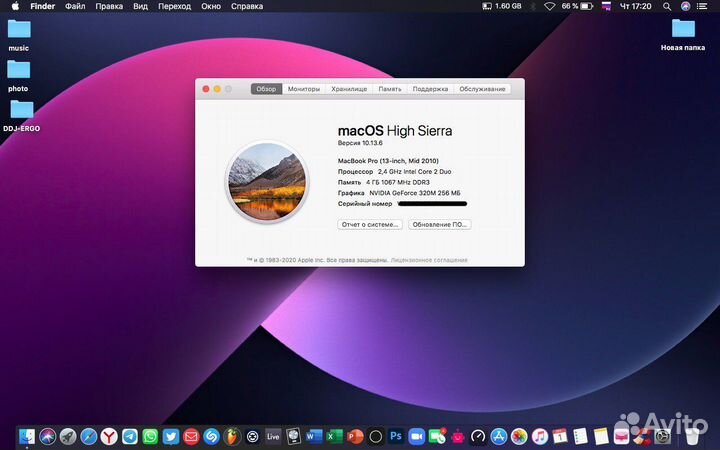Click the Отчет о системе button

[370, 225]
